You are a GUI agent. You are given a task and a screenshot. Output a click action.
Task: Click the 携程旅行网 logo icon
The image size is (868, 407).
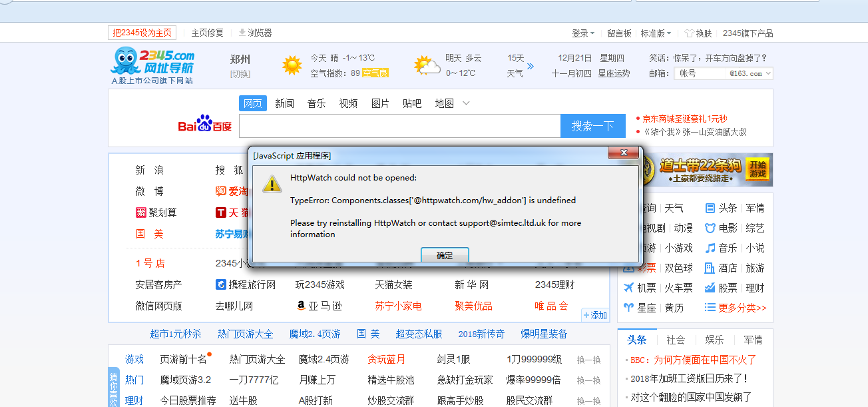coord(221,284)
